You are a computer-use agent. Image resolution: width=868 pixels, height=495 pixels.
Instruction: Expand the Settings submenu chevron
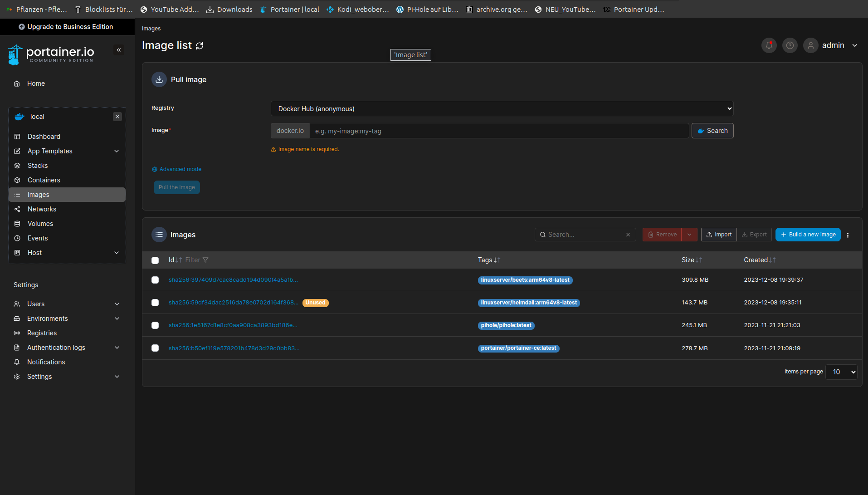click(x=117, y=377)
